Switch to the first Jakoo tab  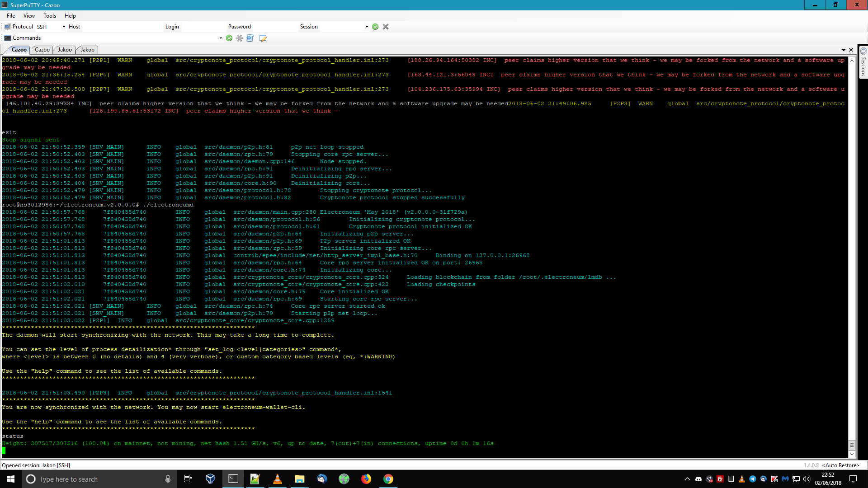pos(65,50)
